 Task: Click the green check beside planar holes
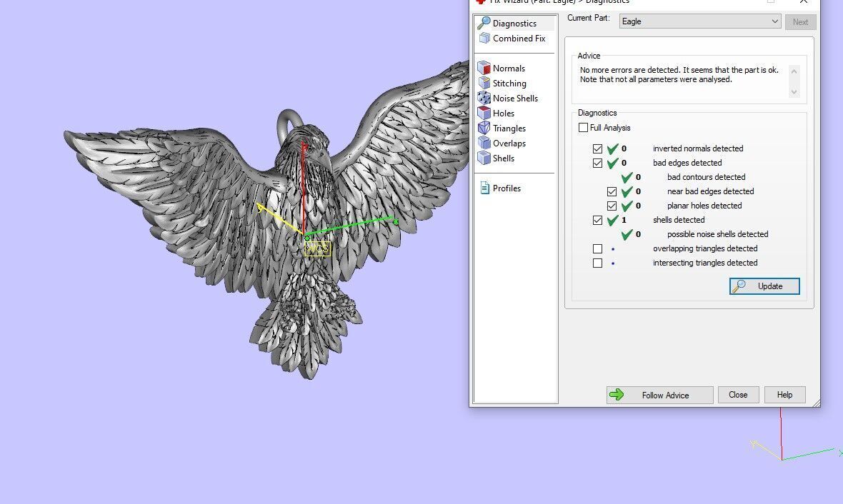tap(627, 206)
